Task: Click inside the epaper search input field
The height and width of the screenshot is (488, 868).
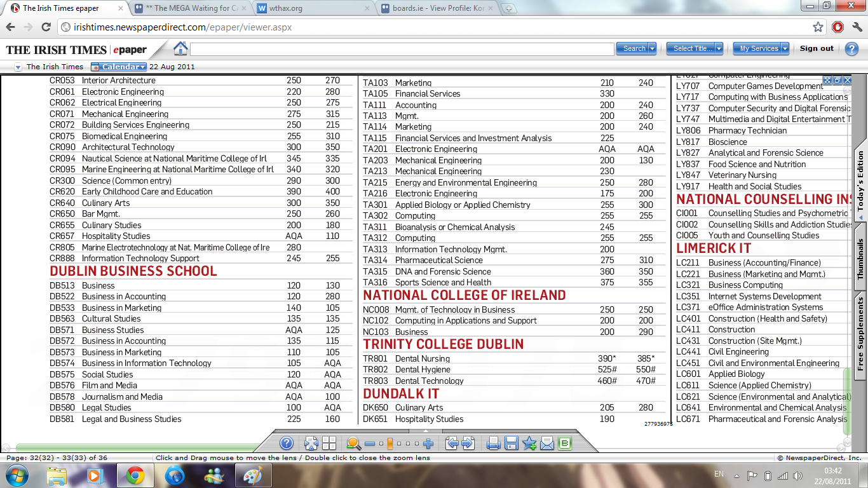Action: click(x=402, y=48)
